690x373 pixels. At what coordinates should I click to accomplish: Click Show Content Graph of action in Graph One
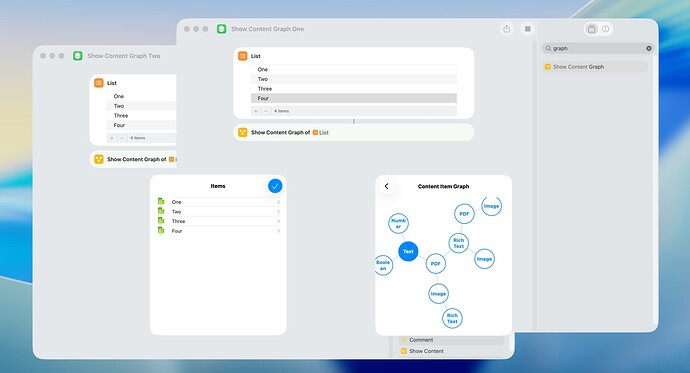click(354, 132)
